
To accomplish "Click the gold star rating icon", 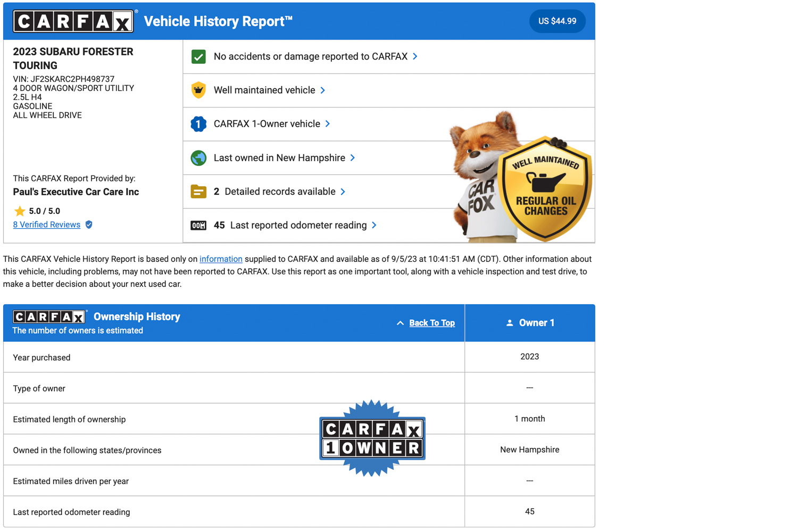I will [20, 211].
